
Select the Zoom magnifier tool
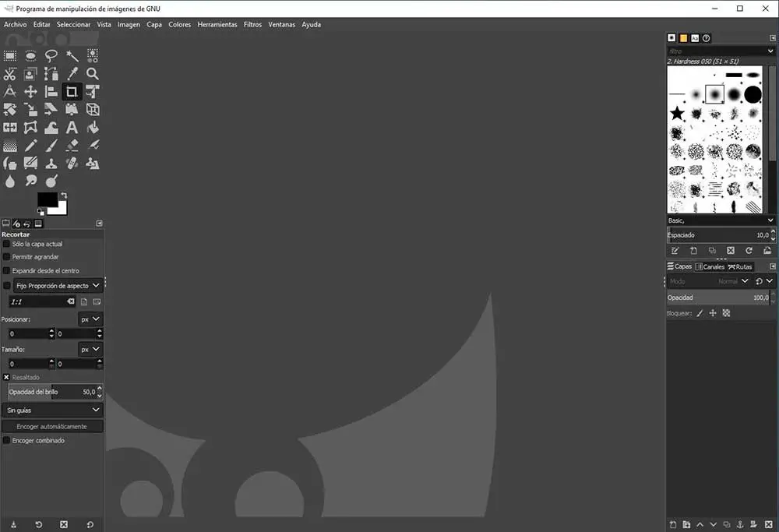pyautogui.click(x=93, y=74)
